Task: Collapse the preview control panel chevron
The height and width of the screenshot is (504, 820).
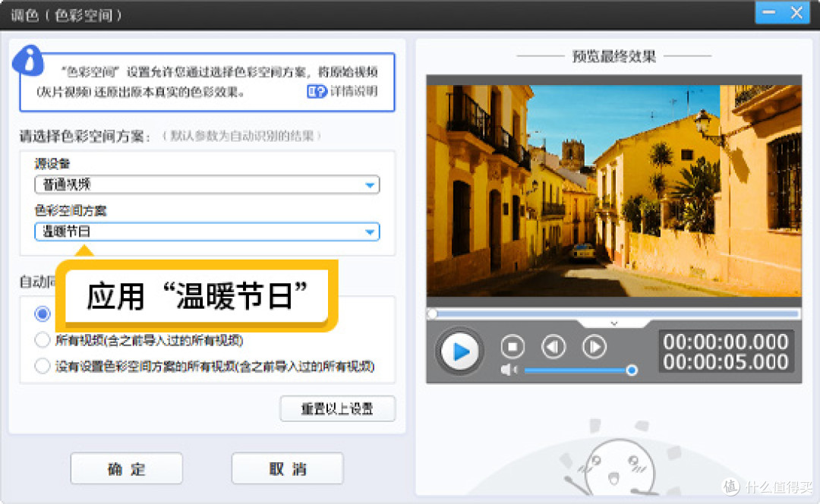Action: point(614,323)
